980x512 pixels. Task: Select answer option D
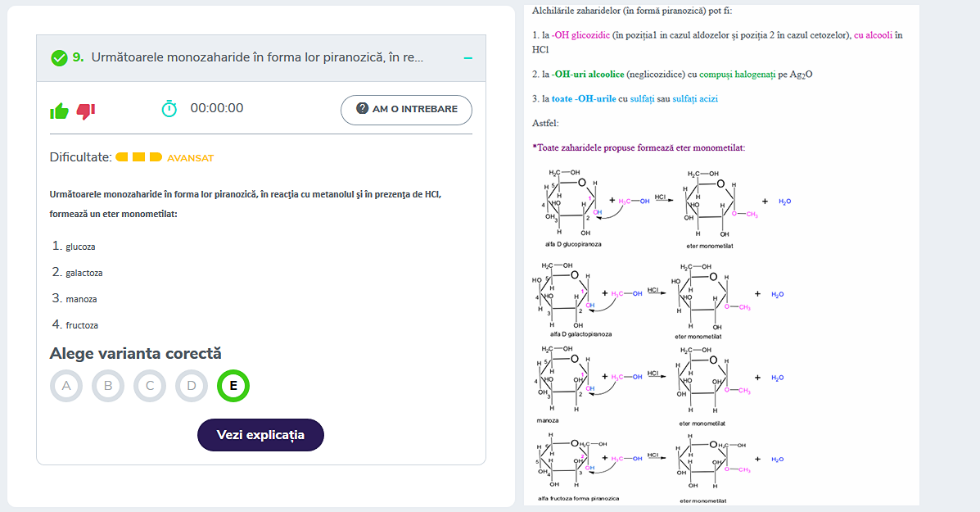pos(192,386)
